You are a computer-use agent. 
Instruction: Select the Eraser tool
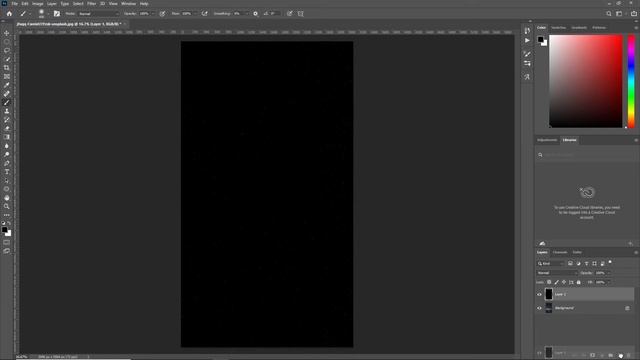[x=7, y=128]
